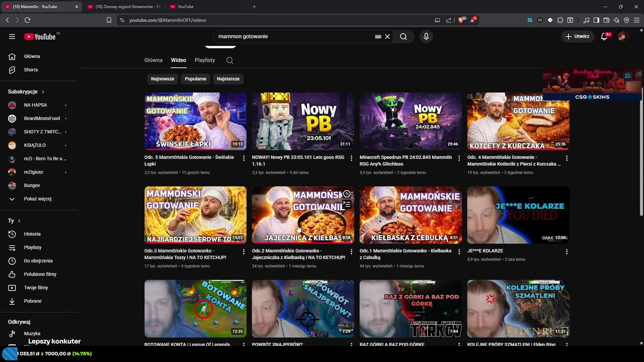Open the Botowane Konta video thumbnail
The height and width of the screenshot is (362, 644).
pos(195,309)
